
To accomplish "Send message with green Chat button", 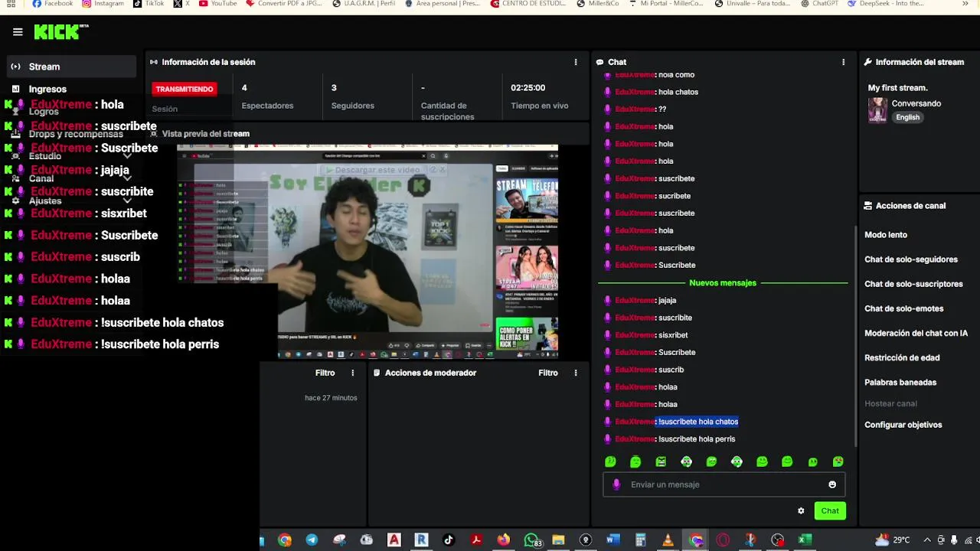I will (x=830, y=511).
